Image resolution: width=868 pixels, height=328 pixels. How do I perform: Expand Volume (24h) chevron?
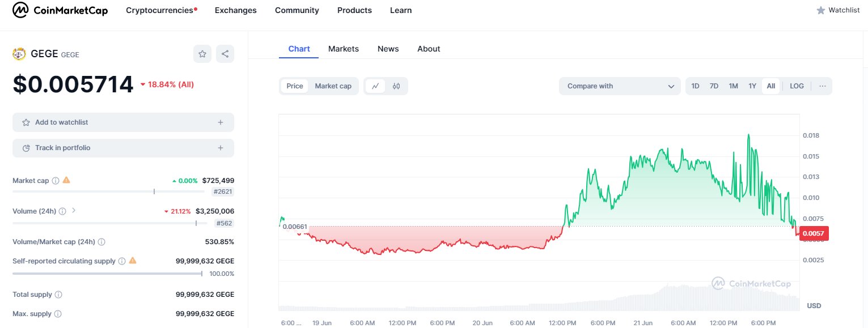point(74,211)
